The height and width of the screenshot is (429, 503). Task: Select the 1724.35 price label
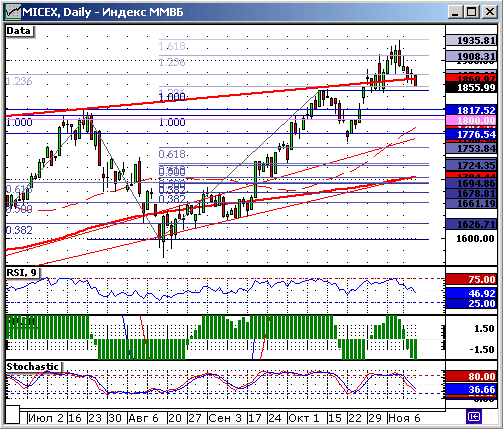pyautogui.click(x=471, y=165)
